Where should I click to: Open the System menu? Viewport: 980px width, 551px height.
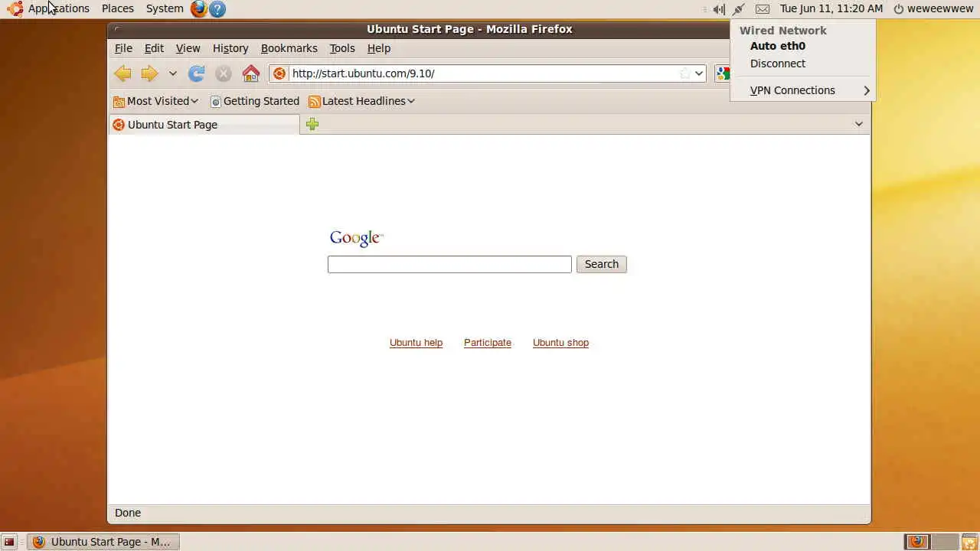pos(165,8)
